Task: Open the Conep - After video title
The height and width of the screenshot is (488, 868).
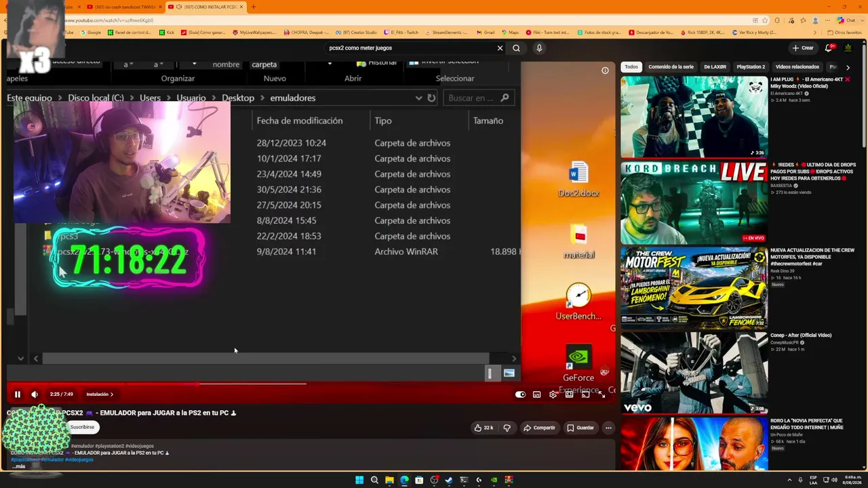Action: pos(801,335)
